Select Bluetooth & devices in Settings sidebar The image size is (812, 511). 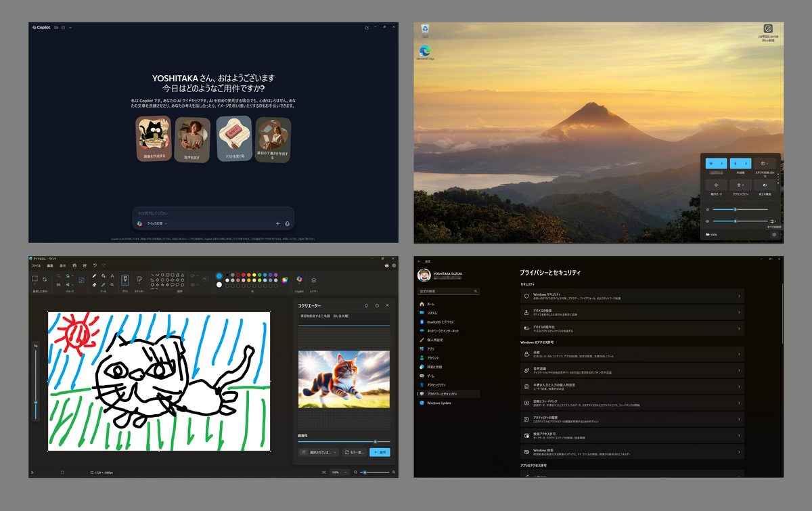[449, 321]
